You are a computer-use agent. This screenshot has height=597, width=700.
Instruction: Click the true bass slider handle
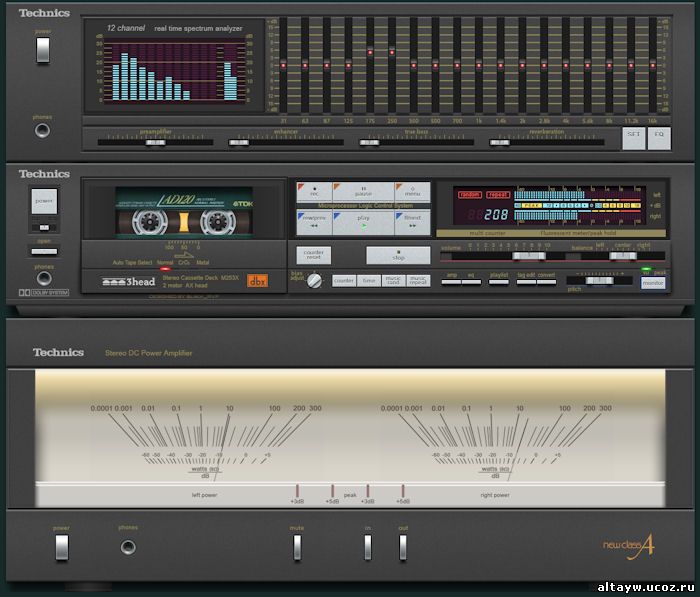pyautogui.click(x=370, y=142)
